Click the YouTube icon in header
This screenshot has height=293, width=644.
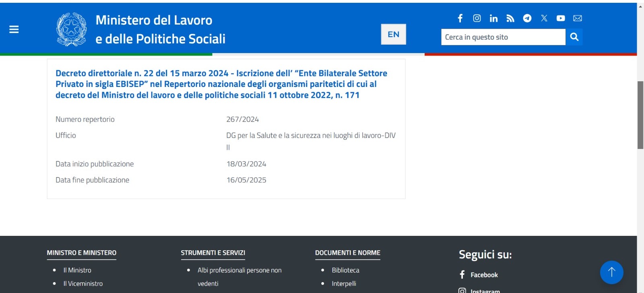[561, 18]
